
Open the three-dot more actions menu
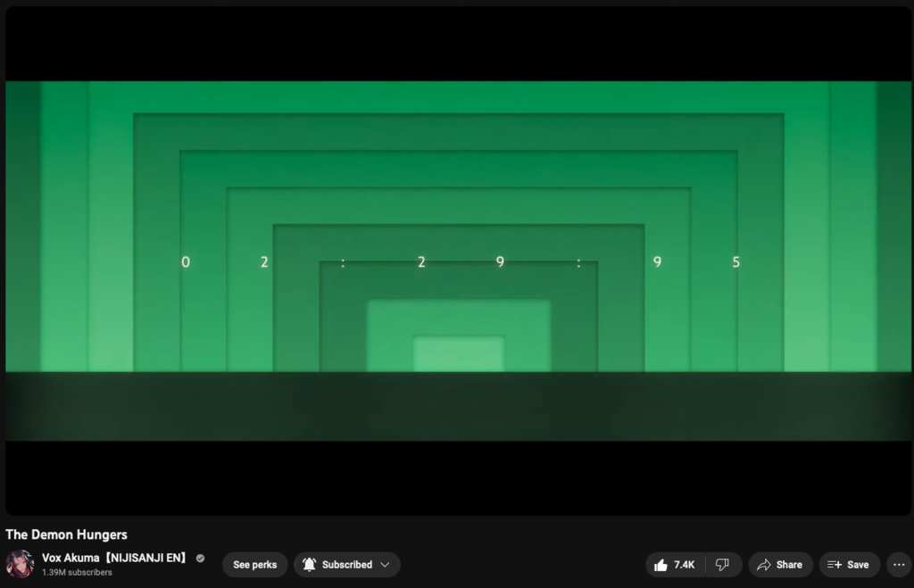pos(899,565)
